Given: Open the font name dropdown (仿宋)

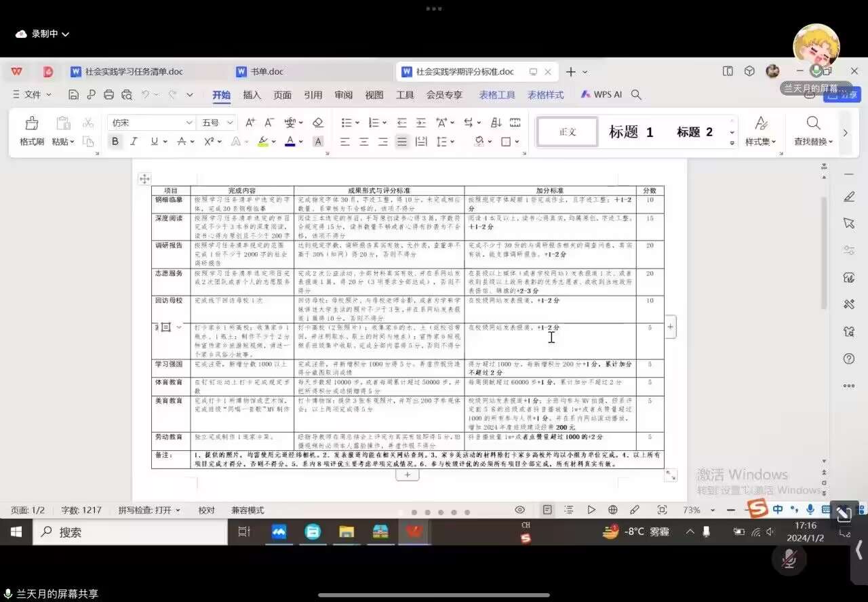Looking at the screenshot, I should click(x=189, y=123).
